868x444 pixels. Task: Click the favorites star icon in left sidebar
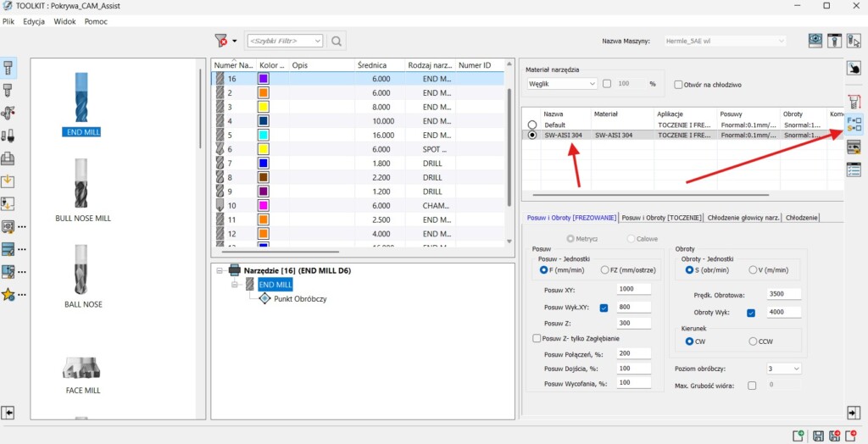coord(8,294)
